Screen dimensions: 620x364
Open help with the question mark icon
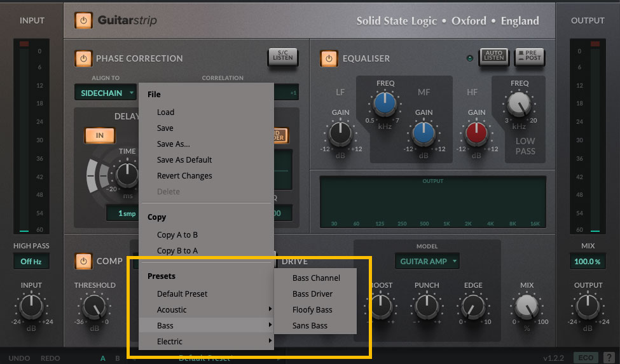(x=609, y=358)
